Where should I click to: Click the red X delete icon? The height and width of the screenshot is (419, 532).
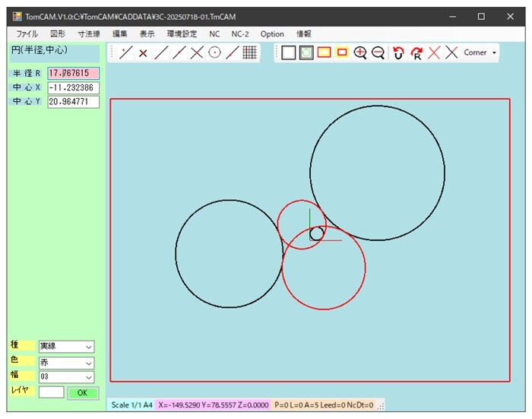[x=434, y=52]
